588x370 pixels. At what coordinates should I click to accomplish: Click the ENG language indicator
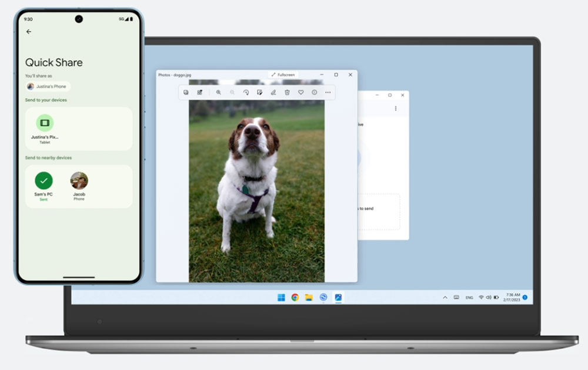[x=469, y=298]
